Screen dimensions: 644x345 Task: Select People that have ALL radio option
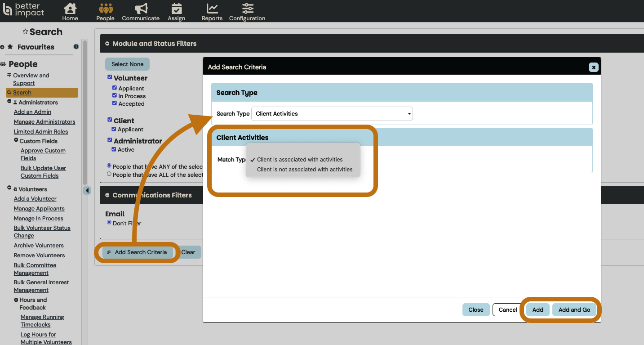click(109, 174)
